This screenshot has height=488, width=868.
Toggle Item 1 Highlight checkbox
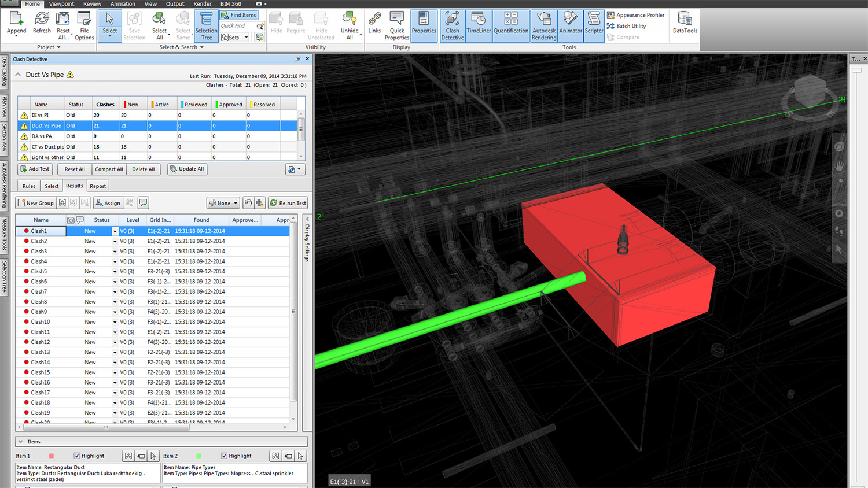coord(77,456)
